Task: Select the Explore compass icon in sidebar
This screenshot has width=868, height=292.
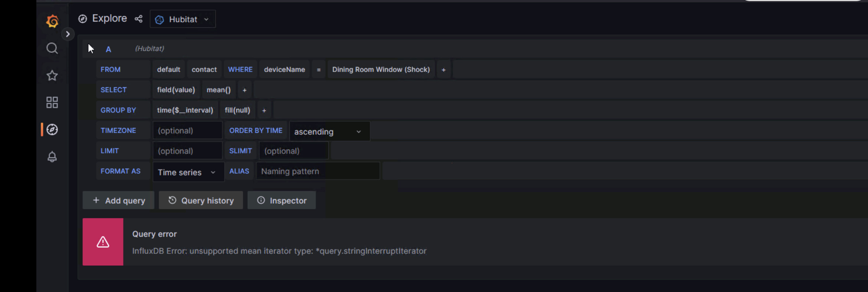Action: click(x=52, y=129)
